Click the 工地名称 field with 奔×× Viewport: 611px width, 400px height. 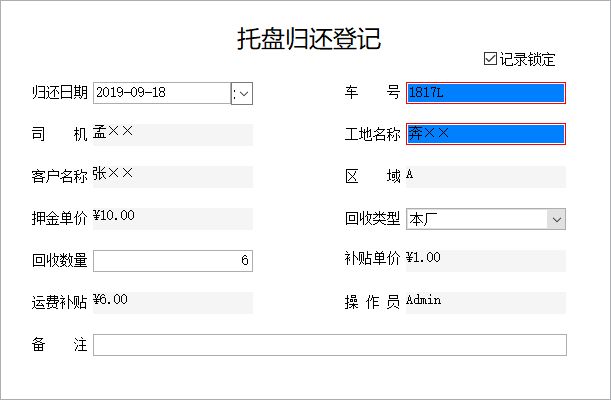tap(486, 134)
